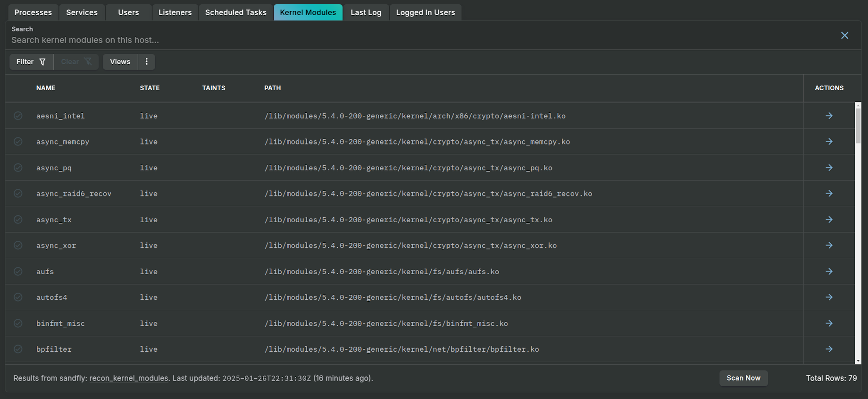Open details arrow for async_raid6_recov module

point(829,194)
